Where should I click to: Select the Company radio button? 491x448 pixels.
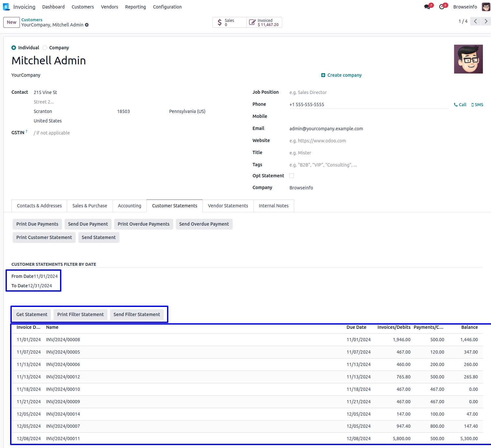click(x=45, y=48)
